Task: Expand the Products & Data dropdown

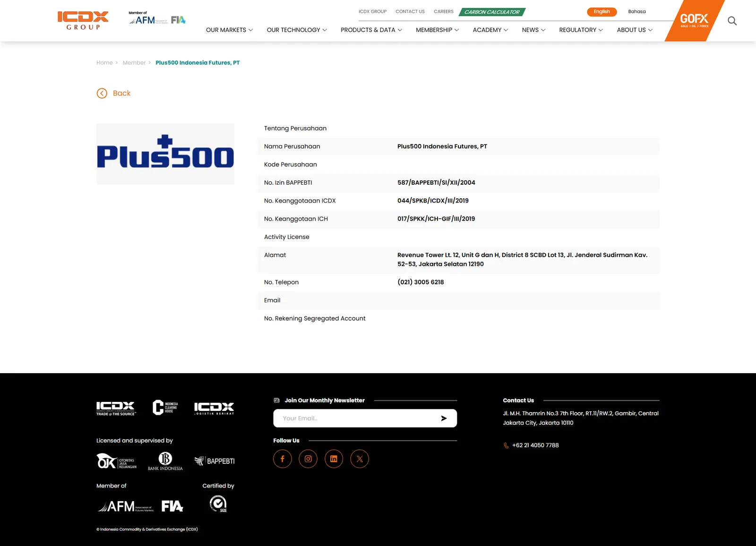Action: pos(371,30)
